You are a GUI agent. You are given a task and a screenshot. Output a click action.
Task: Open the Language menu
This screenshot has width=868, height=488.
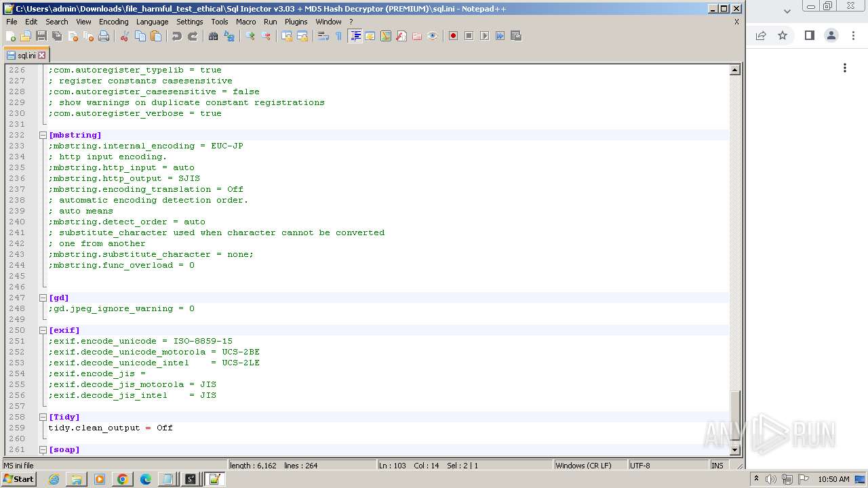[152, 22]
